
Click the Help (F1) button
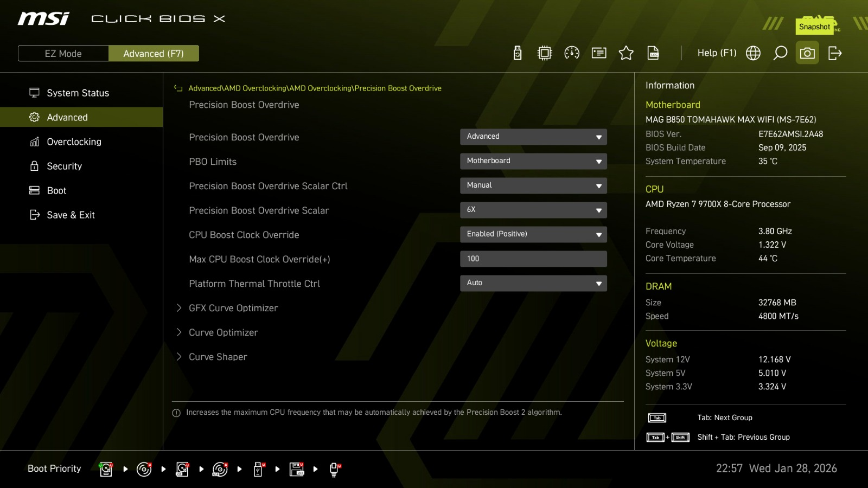tap(717, 53)
